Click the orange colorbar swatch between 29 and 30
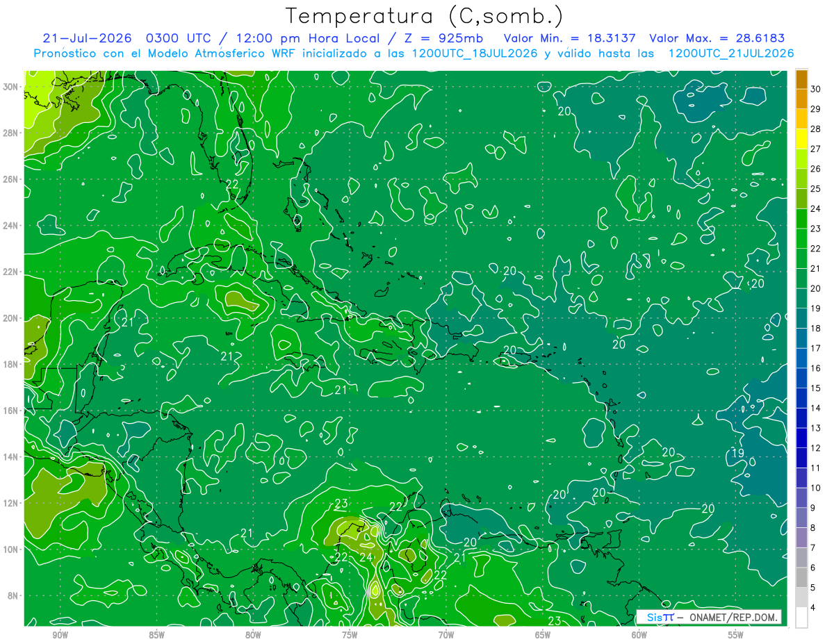 pyautogui.click(x=801, y=99)
